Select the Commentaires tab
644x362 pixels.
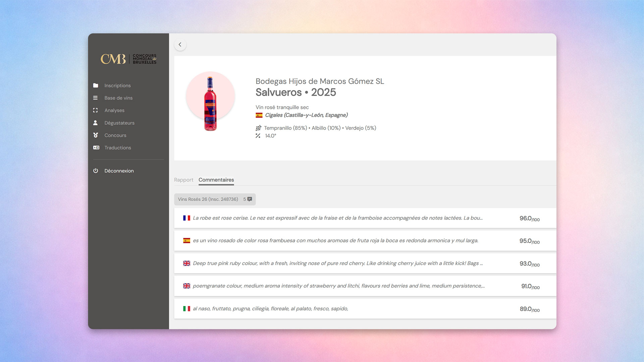216,180
